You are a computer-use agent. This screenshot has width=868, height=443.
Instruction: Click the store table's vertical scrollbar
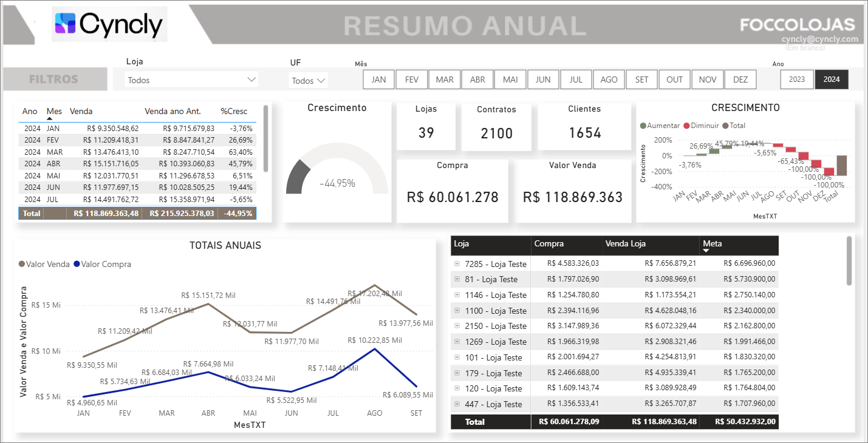[849, 261]
